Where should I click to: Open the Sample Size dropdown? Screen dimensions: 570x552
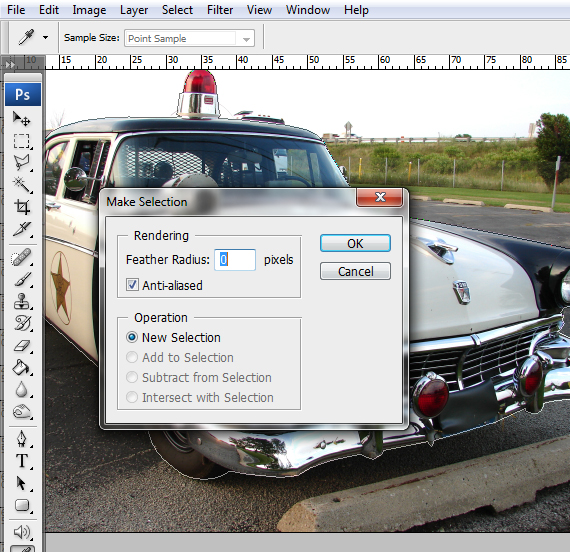[x=189, y=39]
